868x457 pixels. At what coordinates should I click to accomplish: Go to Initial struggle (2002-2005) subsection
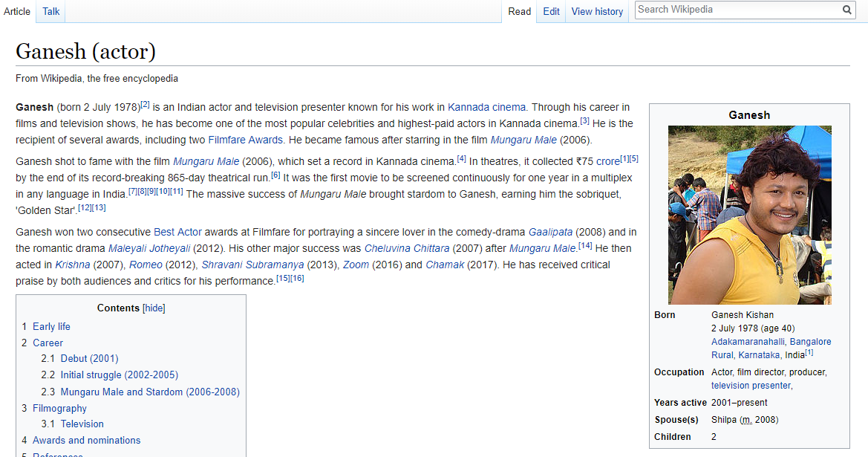click(120, 375)
